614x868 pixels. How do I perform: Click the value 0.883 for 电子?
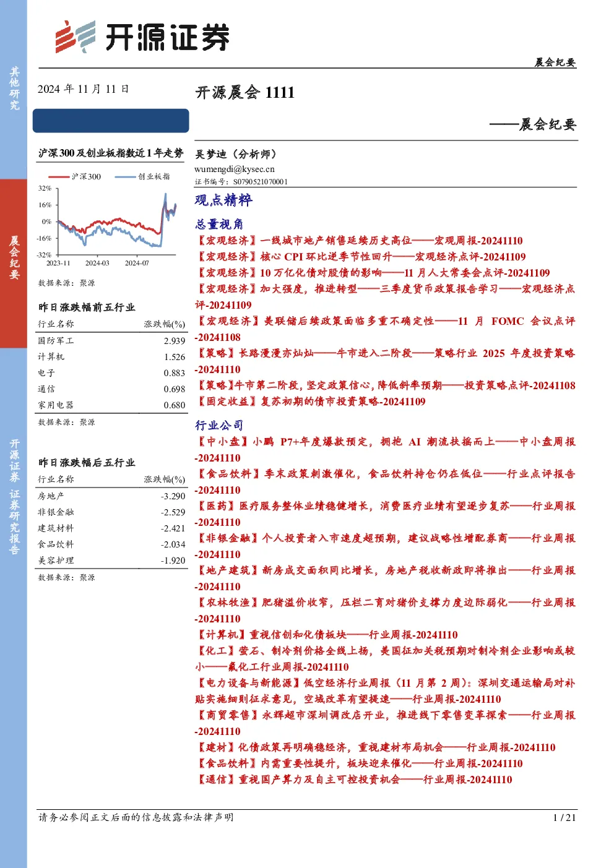(175, 373)
